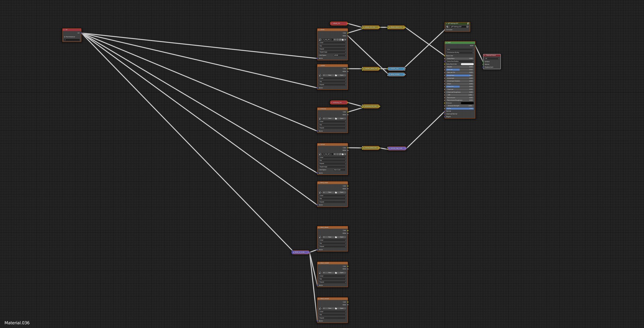This screenshot has height=328, width=644.
Task: Click the duplicate image icon in normal node
Action: (340, 154)
